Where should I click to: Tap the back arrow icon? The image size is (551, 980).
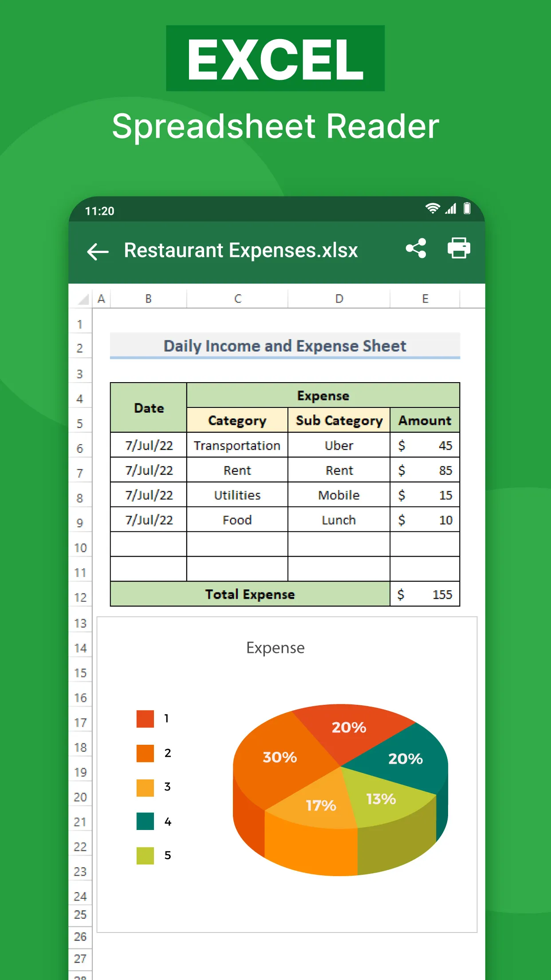(x=98, y=251)
